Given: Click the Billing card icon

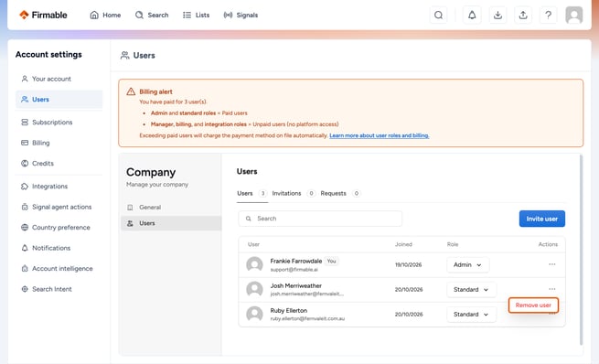Looking at the screenshot, I should point(25,143).
